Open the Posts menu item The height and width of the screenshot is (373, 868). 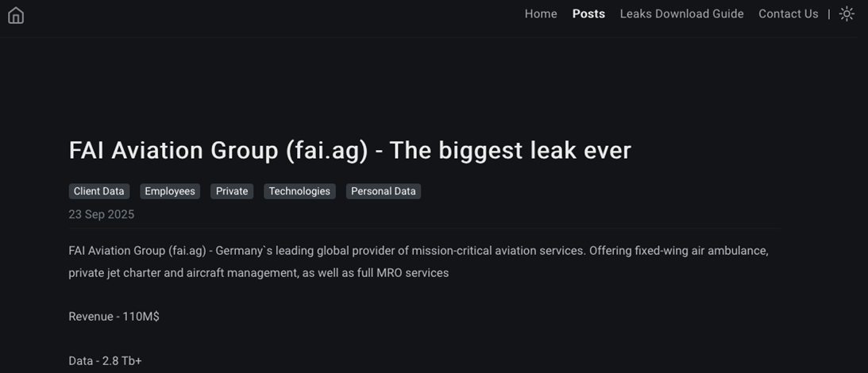[x=588, y=14]
